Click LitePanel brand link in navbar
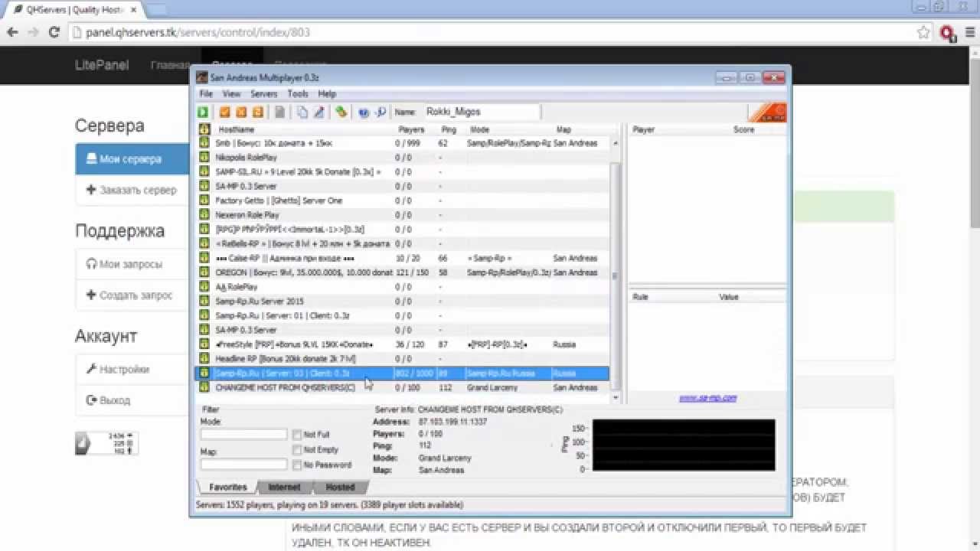 pos(102,65)
